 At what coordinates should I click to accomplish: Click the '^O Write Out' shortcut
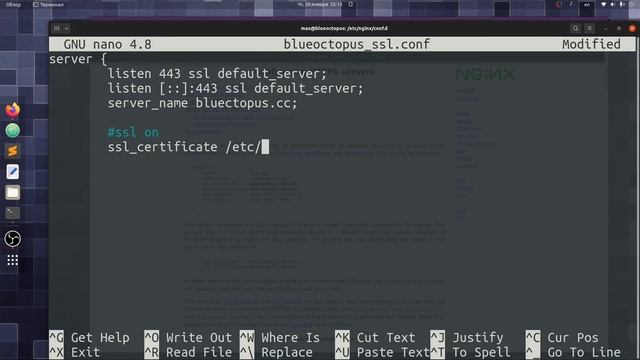pyautogui.click(x=188, y=338)
